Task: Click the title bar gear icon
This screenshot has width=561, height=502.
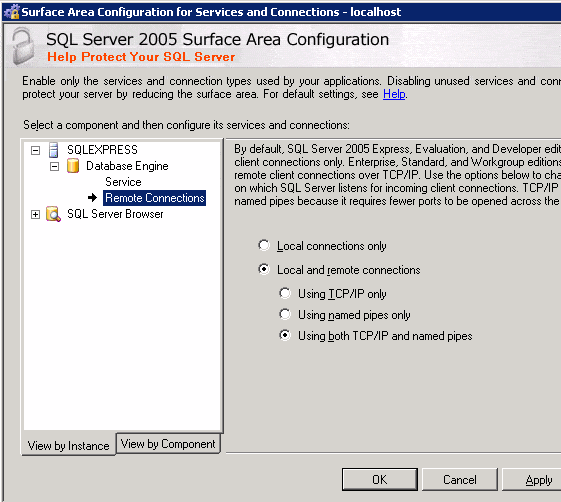Action: point(11,12)
